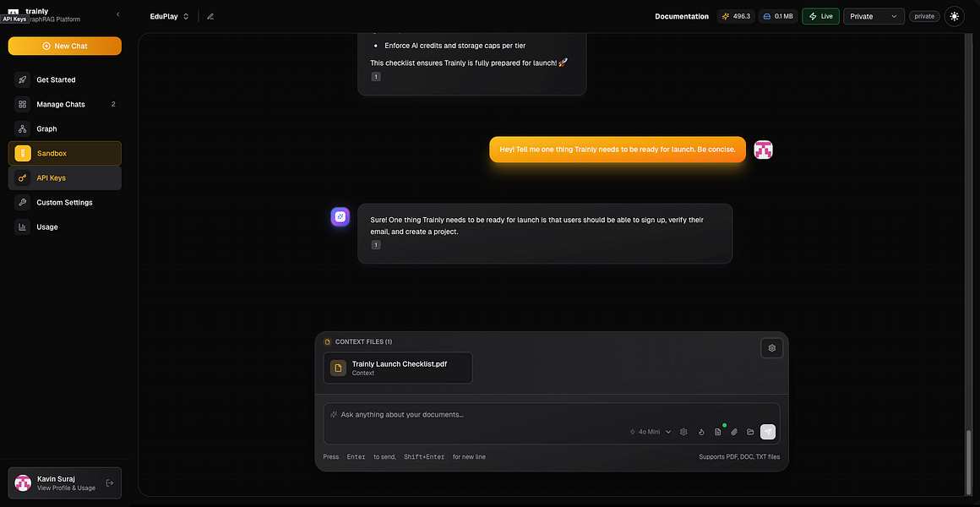This screenshot has height=507, width=980.
Task: Click the lowercase private tag
Action: coord(924,16)
